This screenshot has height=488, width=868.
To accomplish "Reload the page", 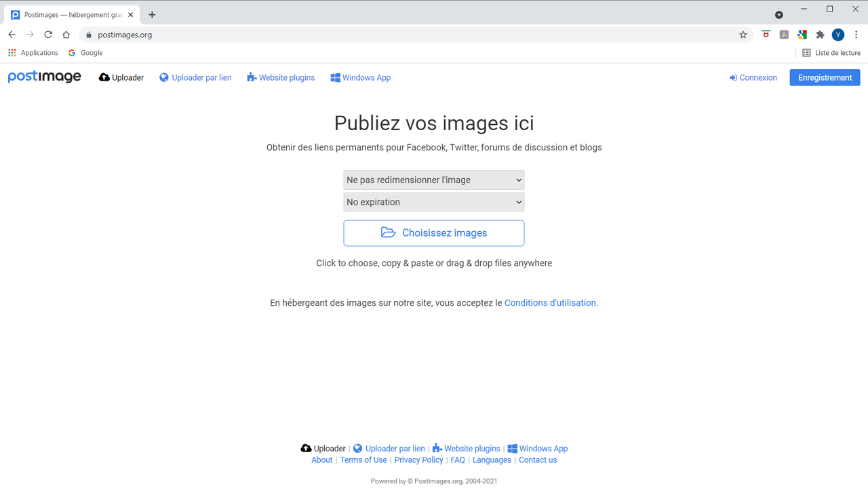I will tap(48, 35).
